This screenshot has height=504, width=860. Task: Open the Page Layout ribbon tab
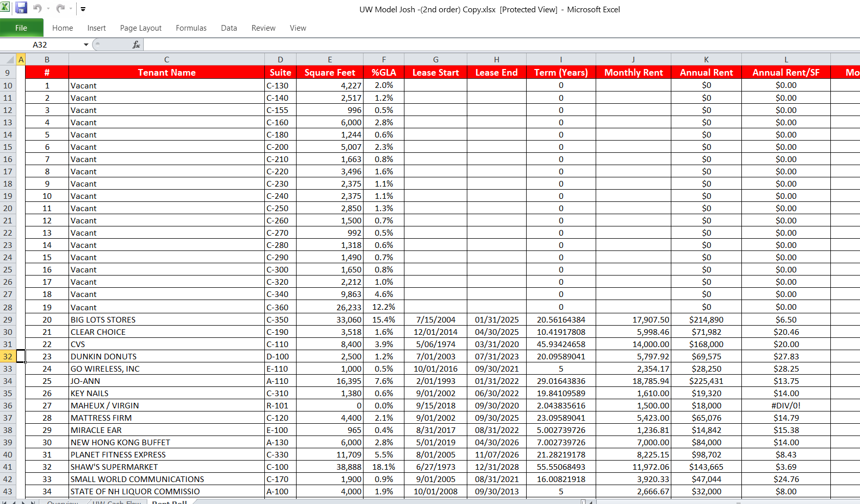click(141, 28)
